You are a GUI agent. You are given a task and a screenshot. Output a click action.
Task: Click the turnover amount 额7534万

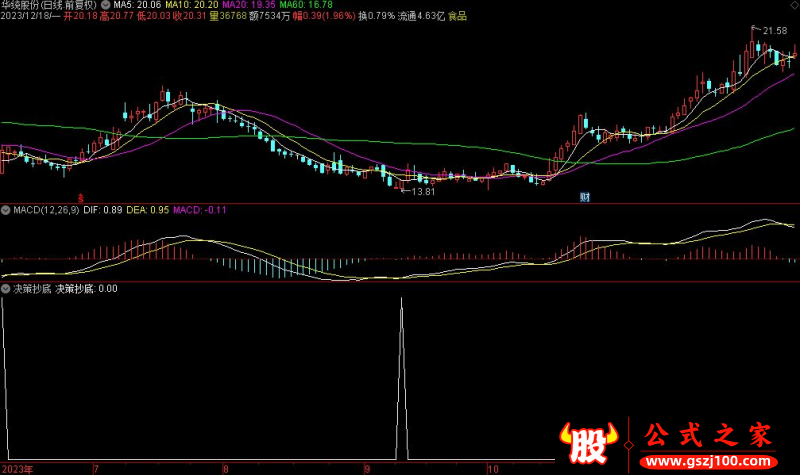(269, 16)
